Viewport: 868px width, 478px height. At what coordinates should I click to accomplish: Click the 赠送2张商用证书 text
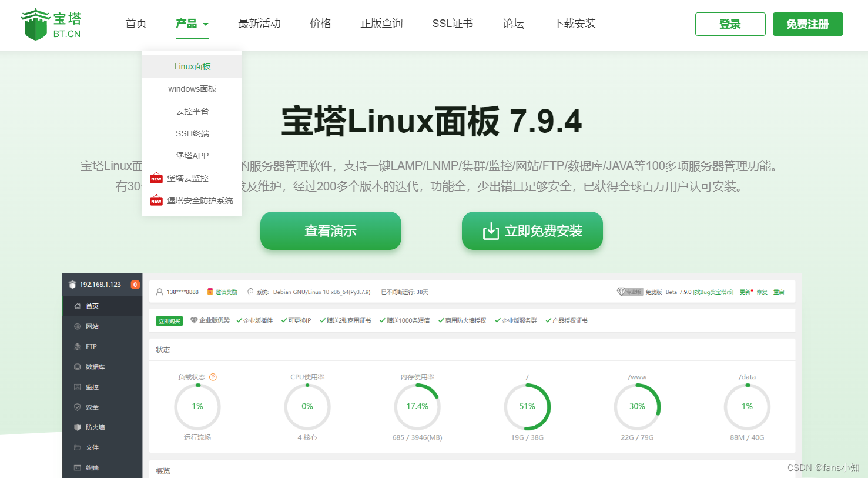[x=349, y=321]
